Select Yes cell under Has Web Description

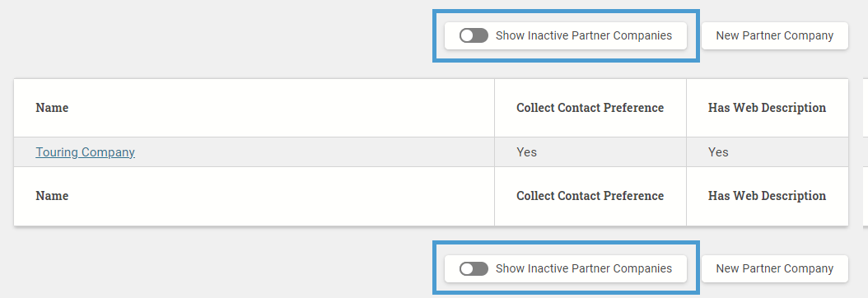point(768,152)
